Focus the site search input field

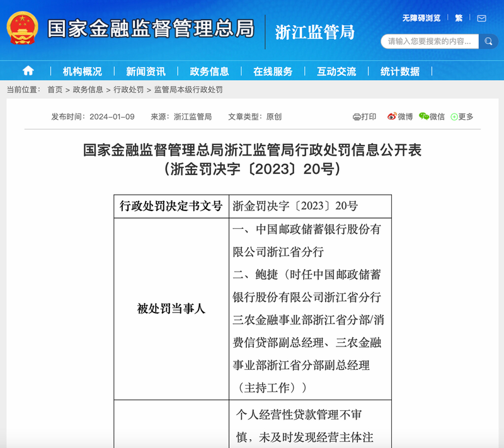coord(430,42)
